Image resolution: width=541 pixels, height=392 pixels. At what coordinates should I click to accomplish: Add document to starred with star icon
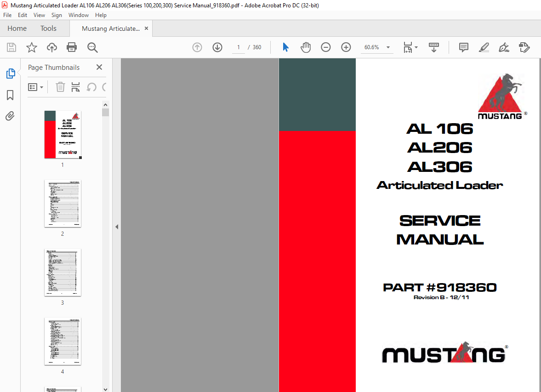coord(31,47)
